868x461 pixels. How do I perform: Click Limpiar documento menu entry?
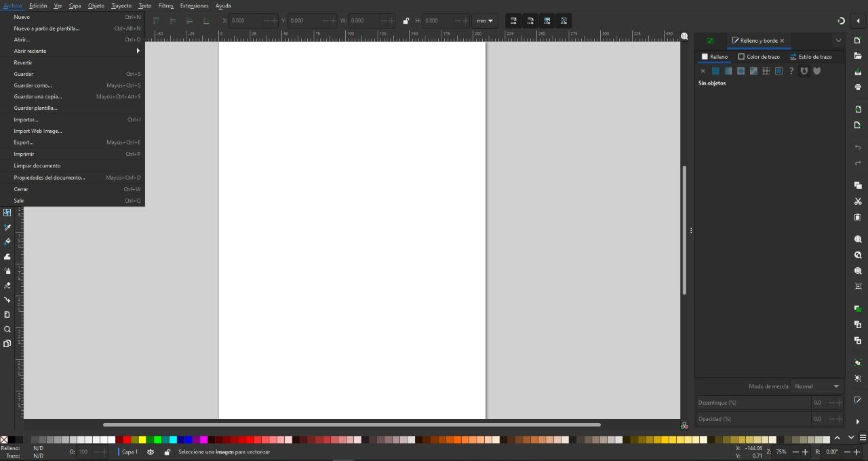73,165
